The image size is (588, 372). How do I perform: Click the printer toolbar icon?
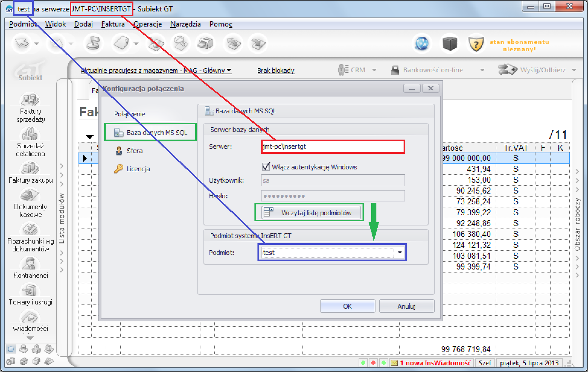coord(205,44)
